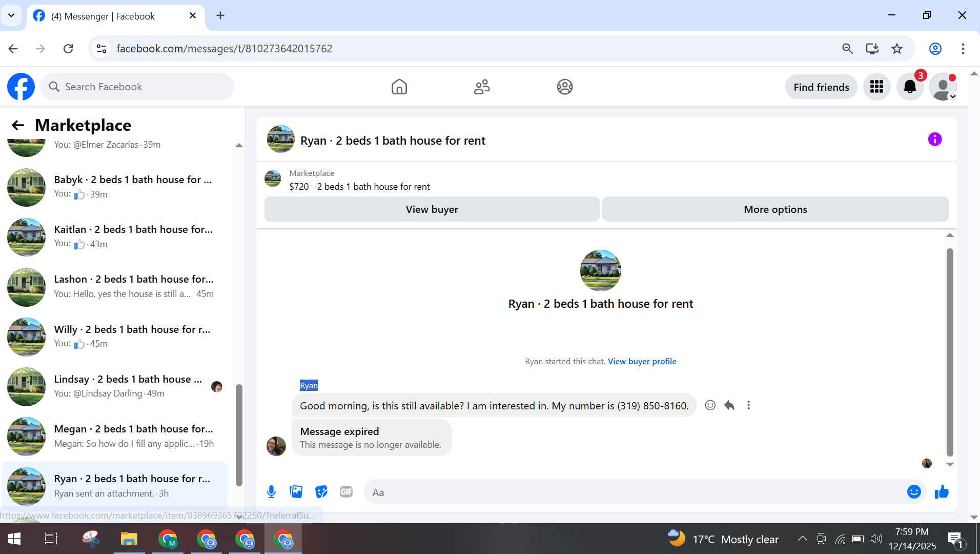Viewport: 980px width, 554px height.
Task: Send a thumbs-up like
Action: pyautogui.click(x=942, y=492)
